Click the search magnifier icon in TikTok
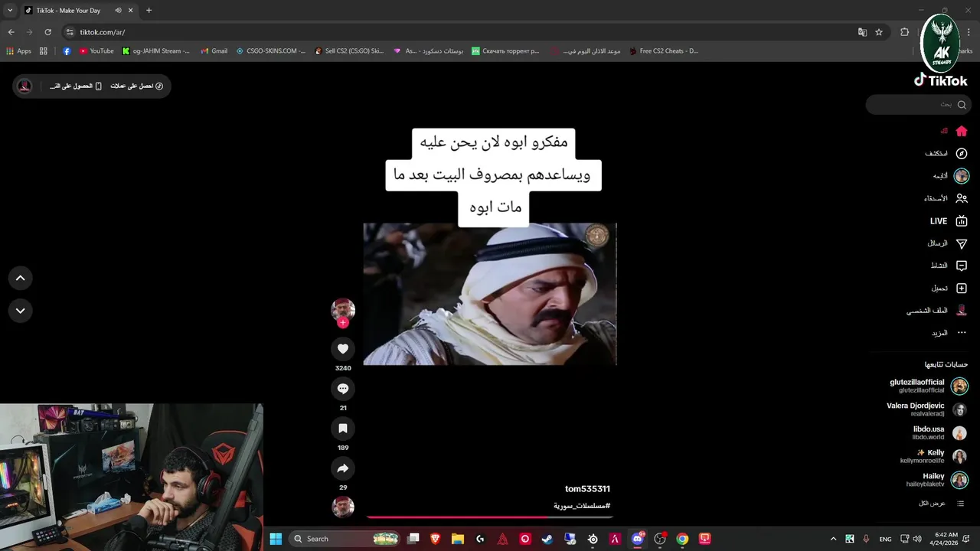Screen dimensions: 980x551 tap(962, 104)
